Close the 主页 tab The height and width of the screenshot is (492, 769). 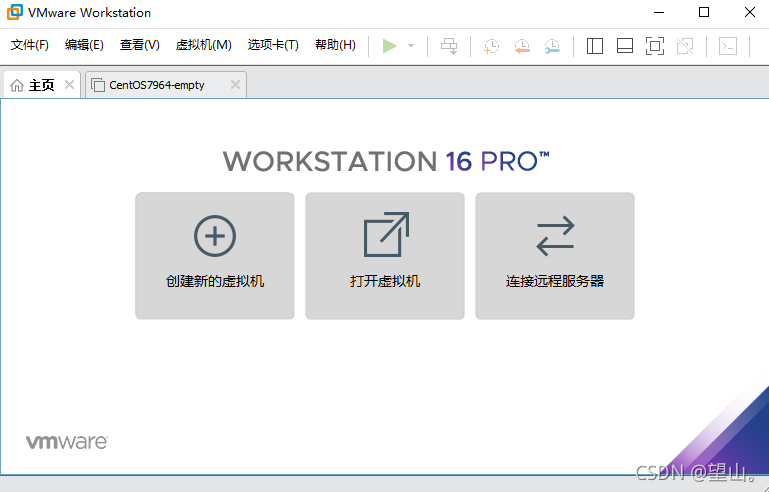70,85
